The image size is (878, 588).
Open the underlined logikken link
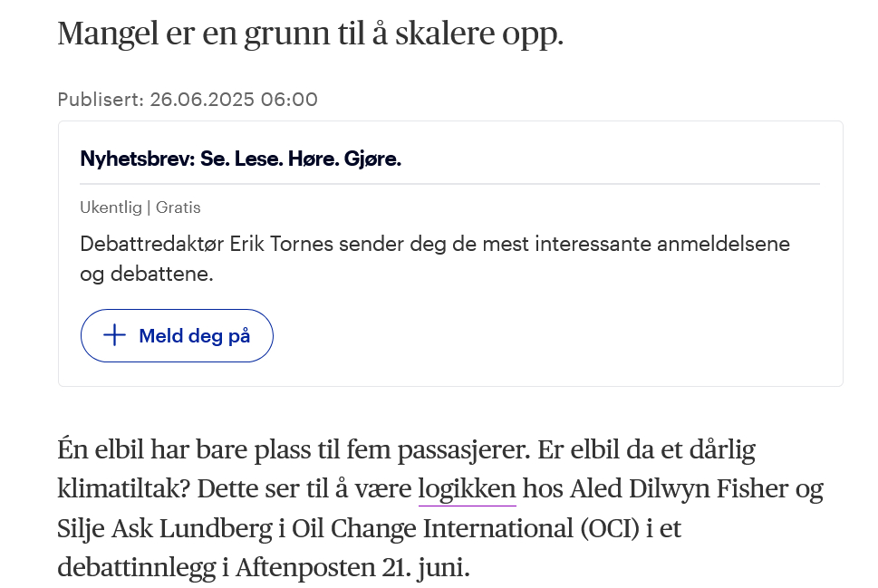coord(467,489)
